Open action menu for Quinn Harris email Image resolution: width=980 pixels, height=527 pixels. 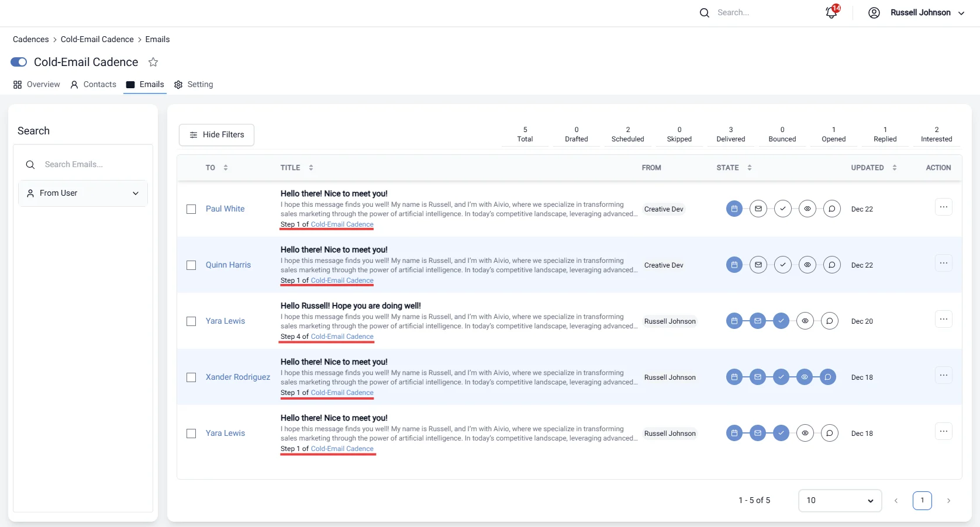coord(944,263)
